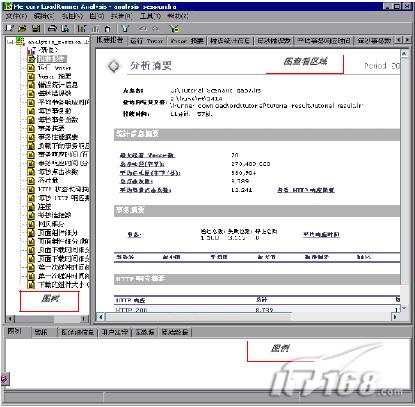The height and width of the screenshot is (407, 415).
Task: Click the report export icon beside Print
Action: (x=66, y=28)
